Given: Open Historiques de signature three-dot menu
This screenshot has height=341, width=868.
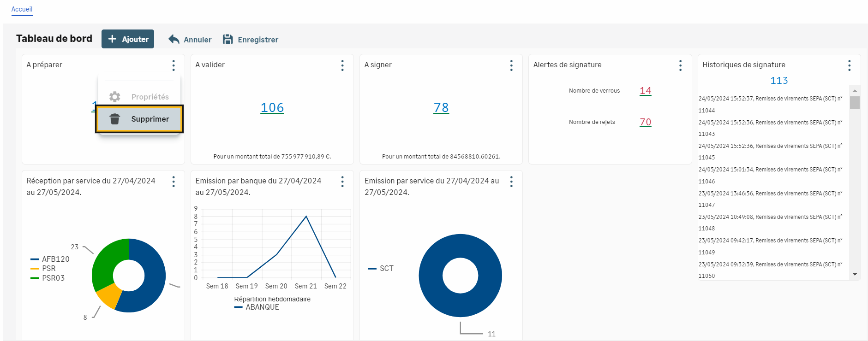Looking at the screenshot, I should tap(849, 65).
